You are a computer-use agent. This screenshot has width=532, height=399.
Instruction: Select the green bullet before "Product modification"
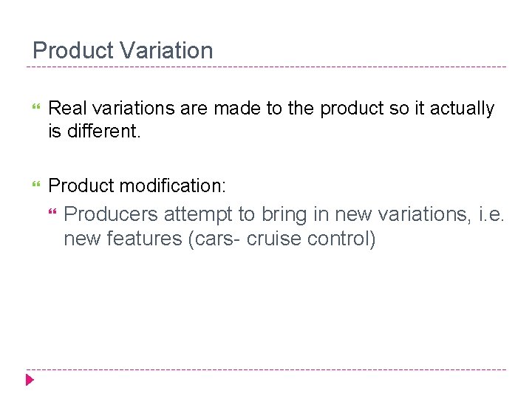point(36,184)
